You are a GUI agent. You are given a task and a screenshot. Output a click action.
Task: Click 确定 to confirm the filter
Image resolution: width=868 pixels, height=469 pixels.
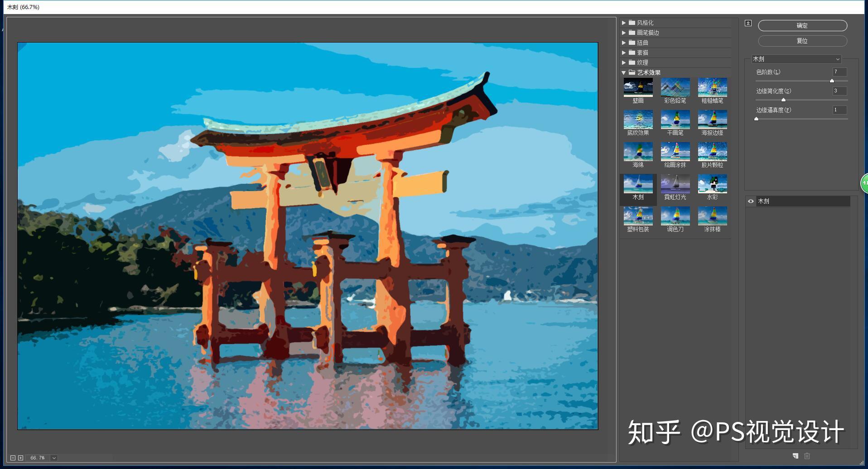[802, 25]
